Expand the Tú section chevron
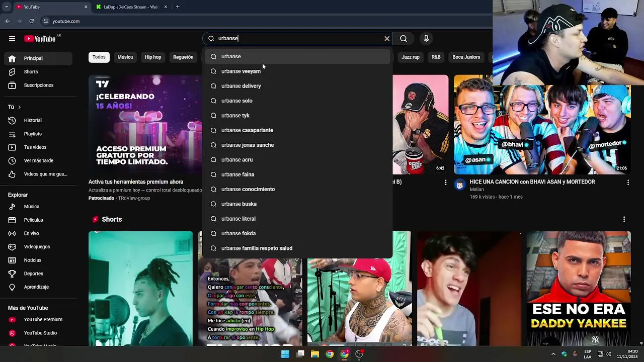644x362 pixels. point(19,107)
